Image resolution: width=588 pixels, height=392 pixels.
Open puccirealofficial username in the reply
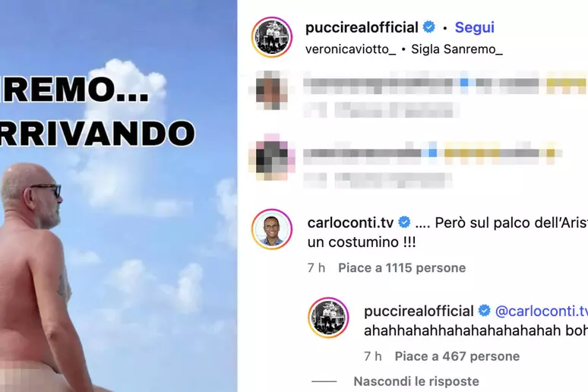(419, 311)
